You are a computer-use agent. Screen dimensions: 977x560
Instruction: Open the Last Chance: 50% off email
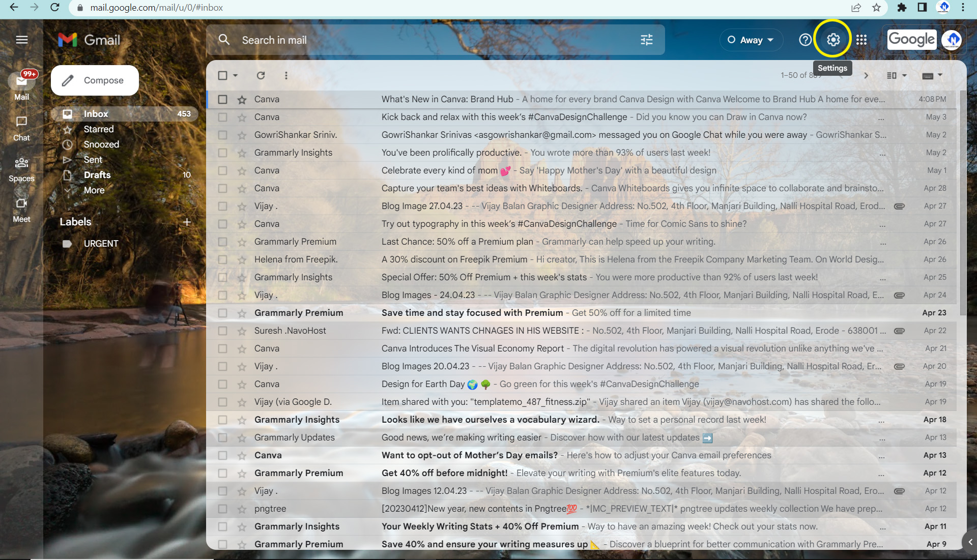click(581, 242)
